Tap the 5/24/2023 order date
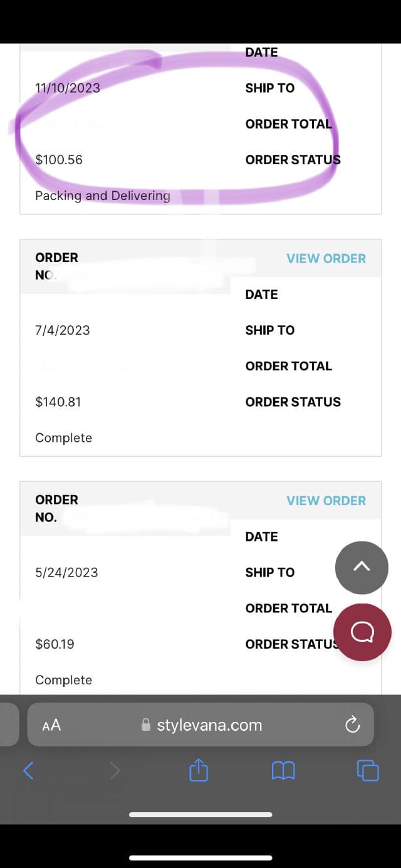 click(x=66, y=572)
